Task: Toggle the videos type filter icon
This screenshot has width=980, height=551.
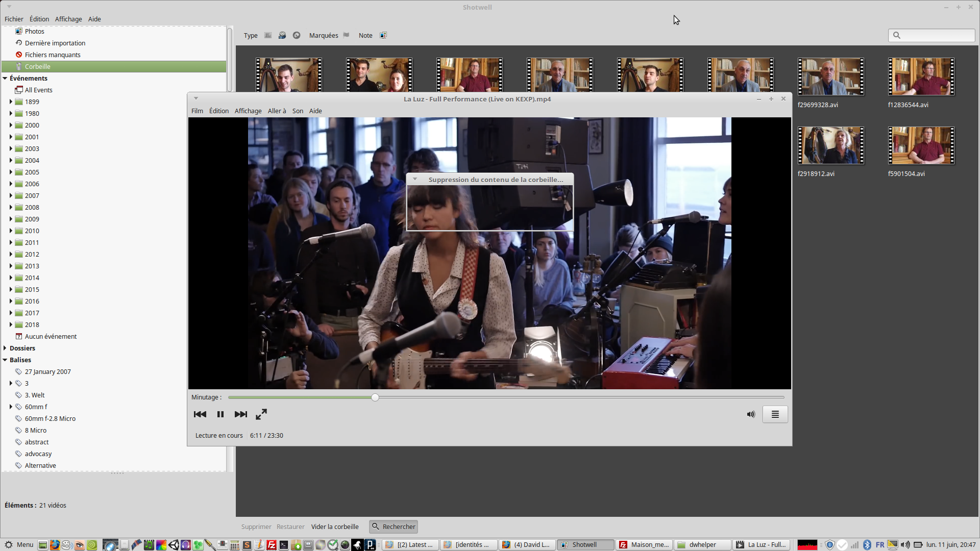Action: coord(282,35)
